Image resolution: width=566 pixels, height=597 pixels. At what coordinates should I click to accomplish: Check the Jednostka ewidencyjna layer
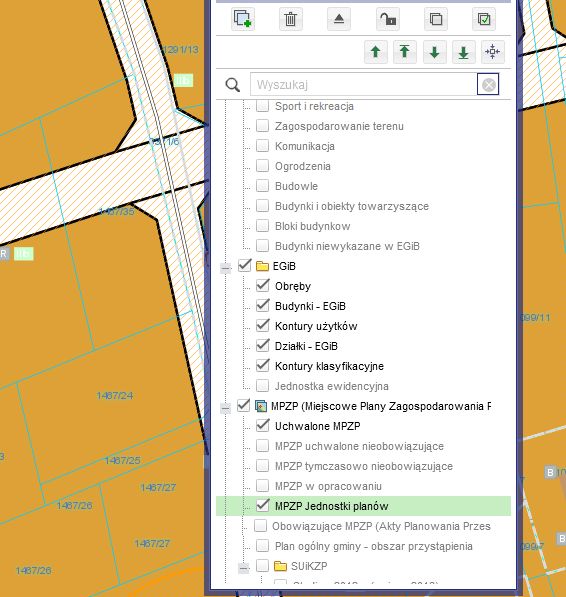[x=263, y=386]
